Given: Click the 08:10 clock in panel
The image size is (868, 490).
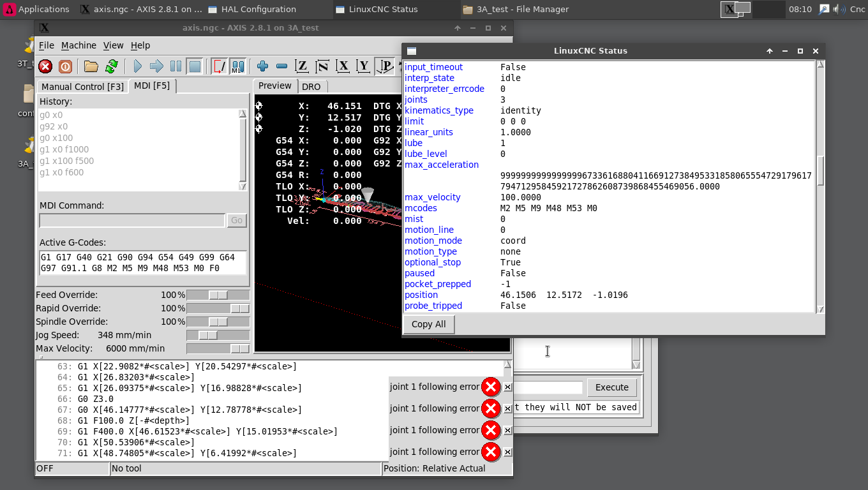Looking at the screenshot, I should coord(800,9).
